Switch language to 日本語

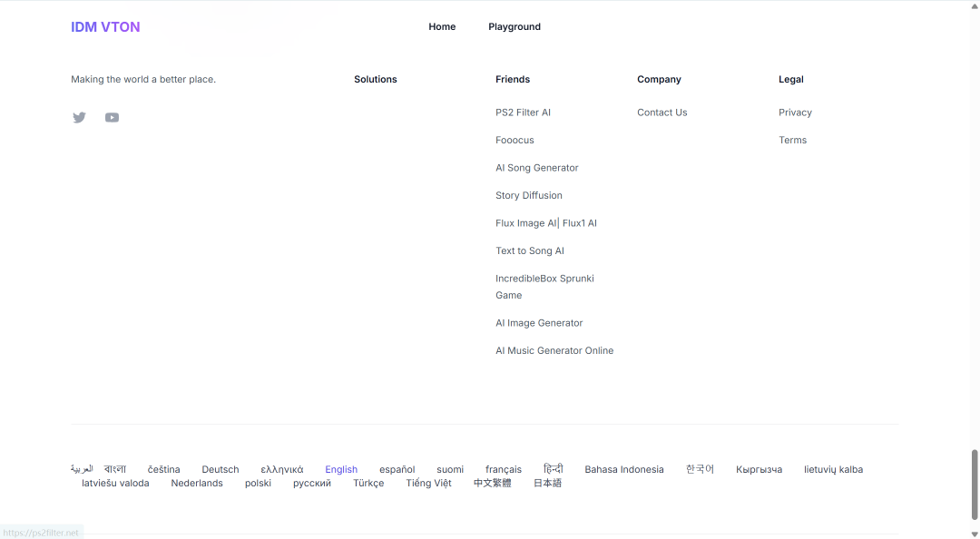click(547, 484)
